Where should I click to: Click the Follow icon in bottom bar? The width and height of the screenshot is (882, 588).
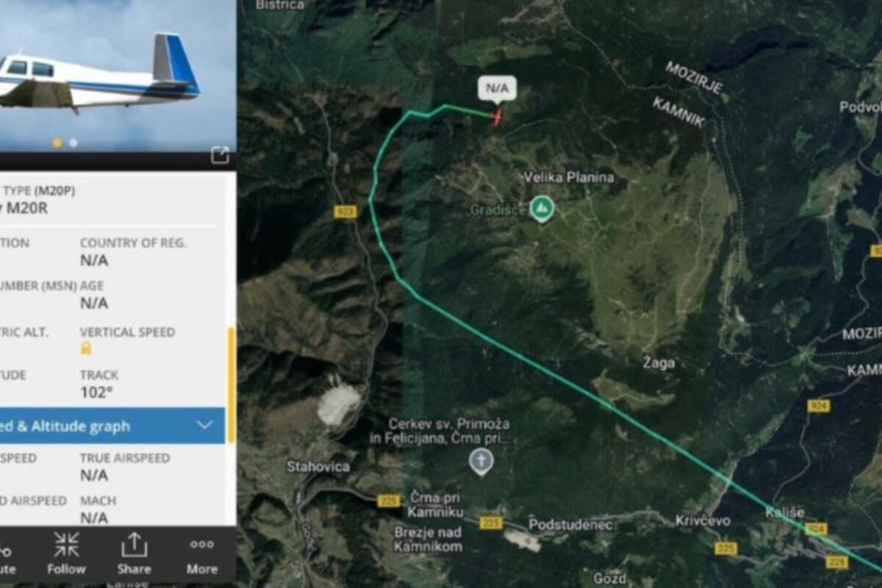(x=66, y=554)
